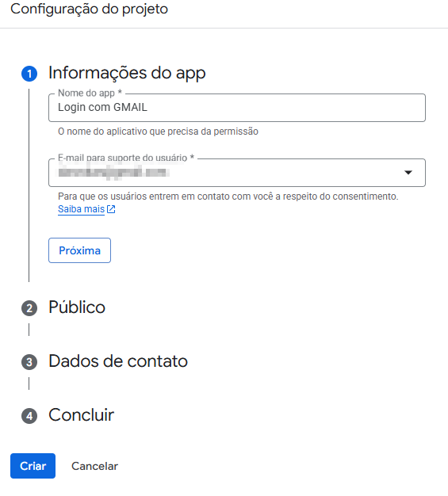448x496 pixels.
Task: Select the Informações do app step heading
Action: tap(127, 73)
